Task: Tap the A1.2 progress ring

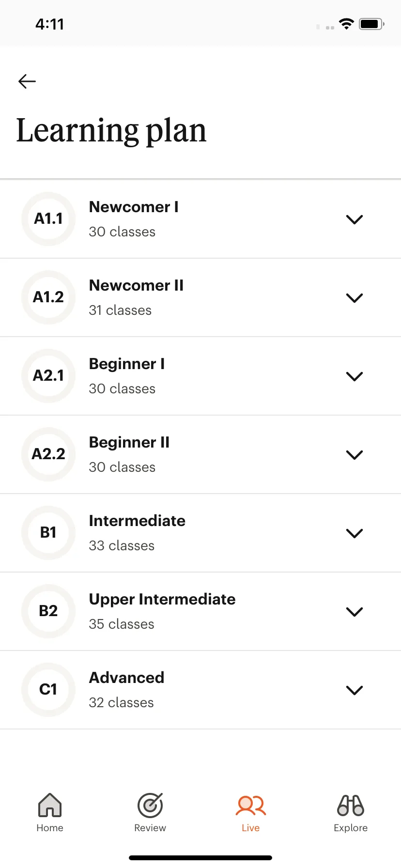Action: (48, 297)
